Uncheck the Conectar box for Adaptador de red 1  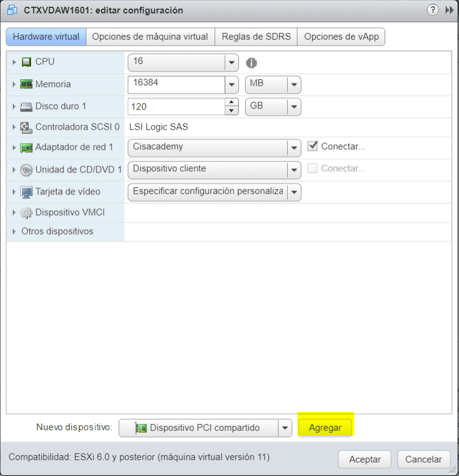coord(312,146)
